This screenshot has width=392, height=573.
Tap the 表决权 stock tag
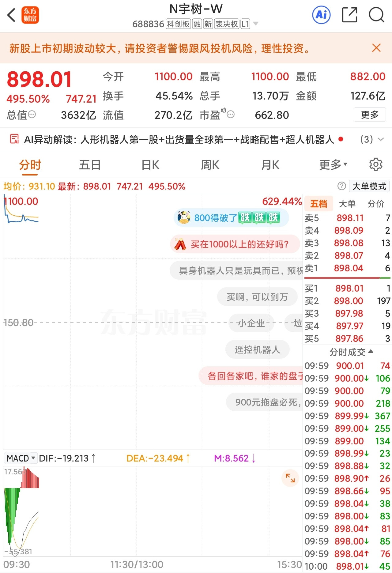click(227, 24)
